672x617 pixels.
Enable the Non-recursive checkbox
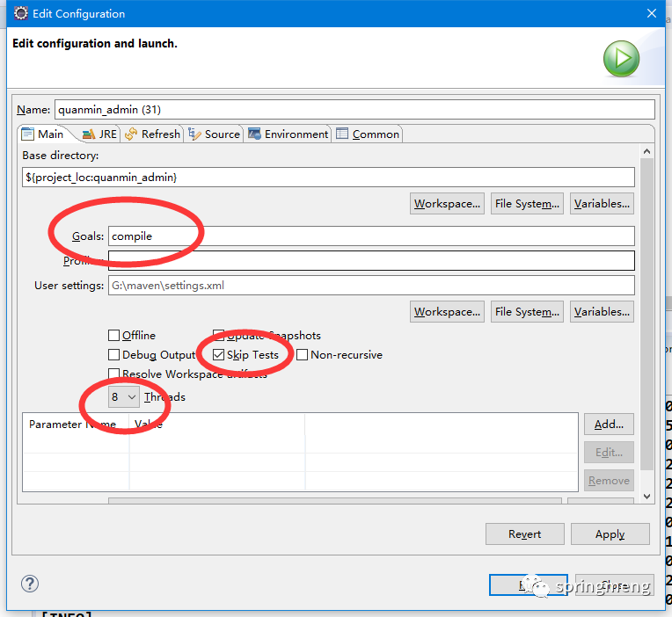click(x=303, y=354)
